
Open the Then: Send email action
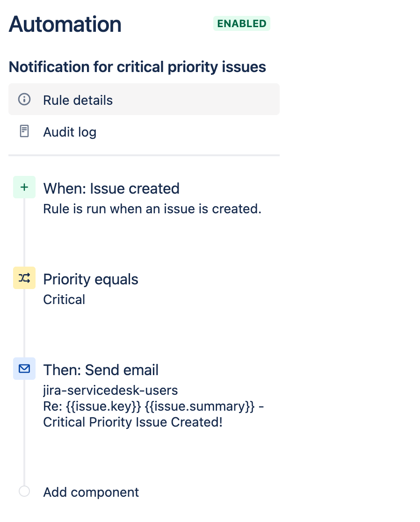(101, 370)
